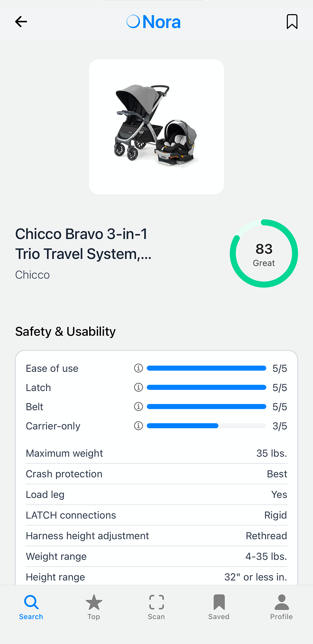The image size is (313, 644).
Task: Tap info icon next to Carrier-only
Action: [138, 426]
